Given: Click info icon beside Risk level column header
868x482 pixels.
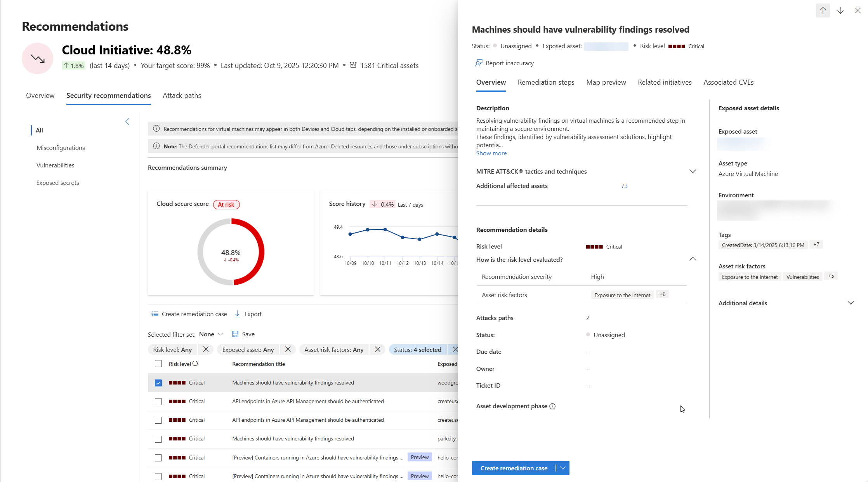Looking at the screenshot, I should pyautogui.click(x=195, y=364).
